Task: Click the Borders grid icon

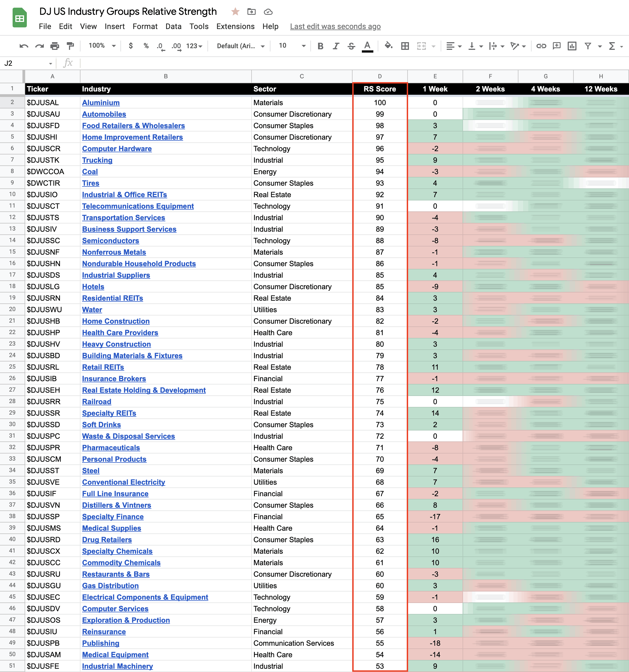Action: tap(405, 46)
